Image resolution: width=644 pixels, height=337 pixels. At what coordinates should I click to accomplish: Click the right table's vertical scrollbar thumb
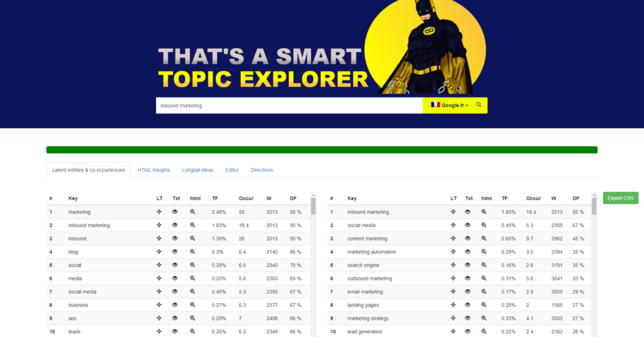tap(594, 206)
